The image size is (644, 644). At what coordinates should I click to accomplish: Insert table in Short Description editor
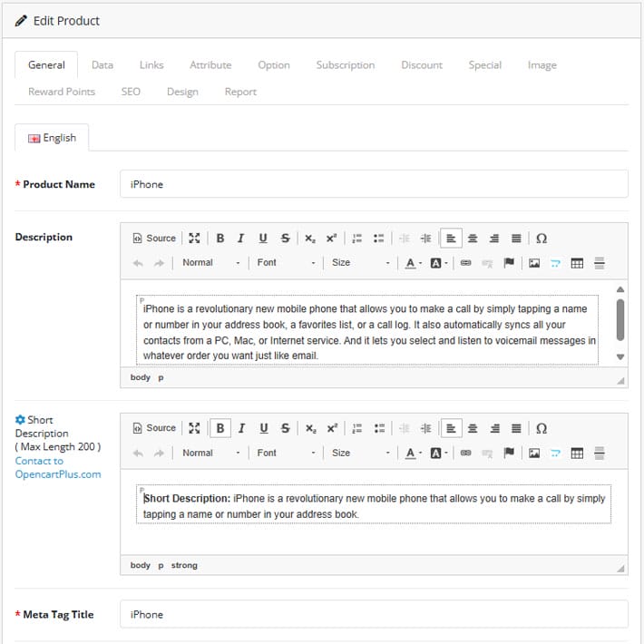point(577,453)
